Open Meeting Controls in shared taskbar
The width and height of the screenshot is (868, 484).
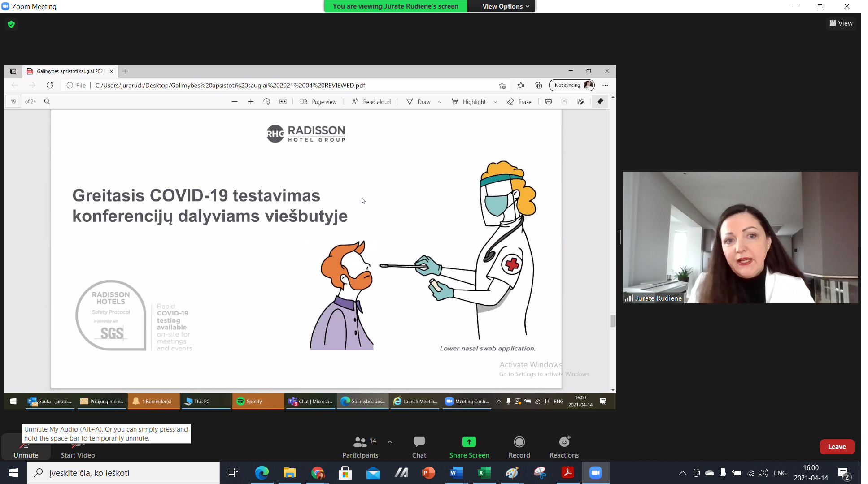coord(467,402)
